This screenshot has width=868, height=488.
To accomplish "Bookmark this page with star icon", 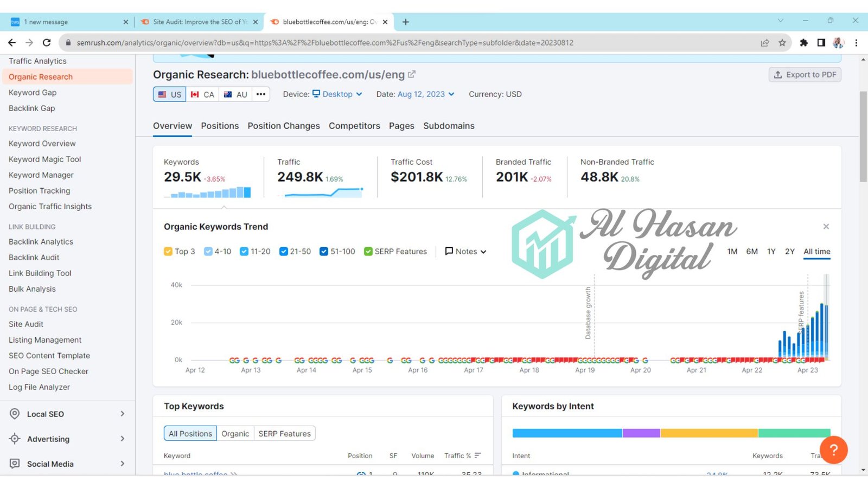I will coord(782,43).
